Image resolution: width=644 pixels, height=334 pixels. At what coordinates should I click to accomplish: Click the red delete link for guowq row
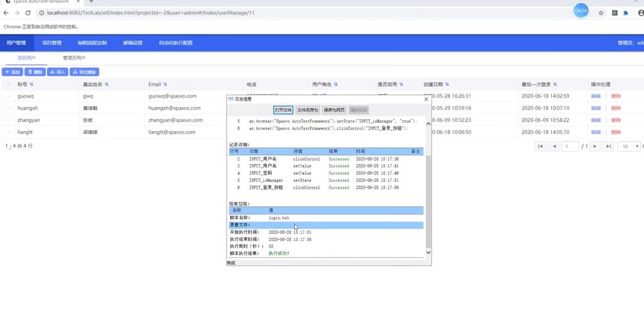[x=616, y=96]
